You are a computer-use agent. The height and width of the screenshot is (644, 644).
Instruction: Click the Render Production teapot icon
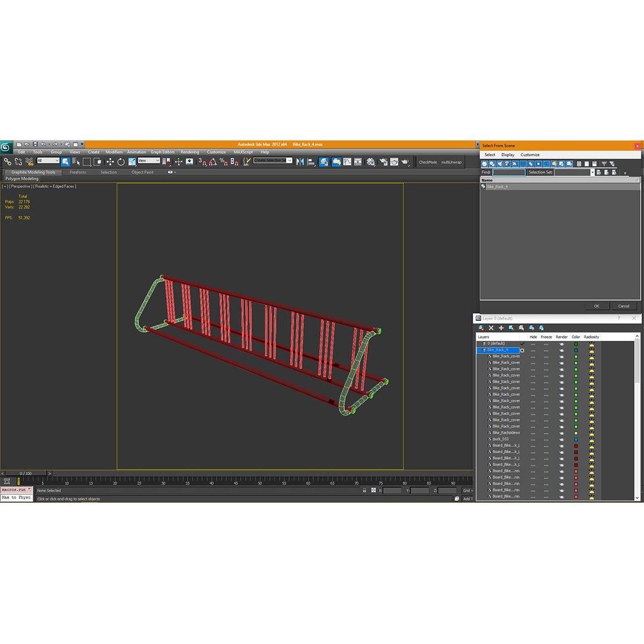(x=405, y=162)
